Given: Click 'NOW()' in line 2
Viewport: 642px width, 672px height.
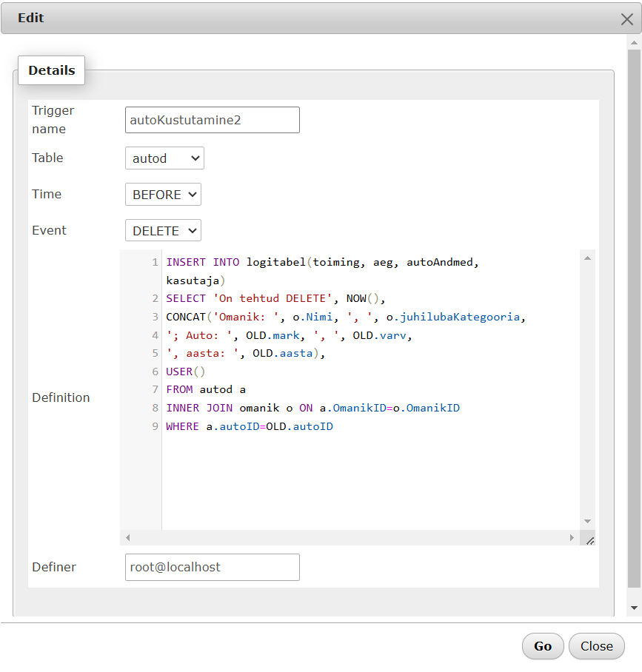Looking at the screenshot, I should tap(363, 298).
